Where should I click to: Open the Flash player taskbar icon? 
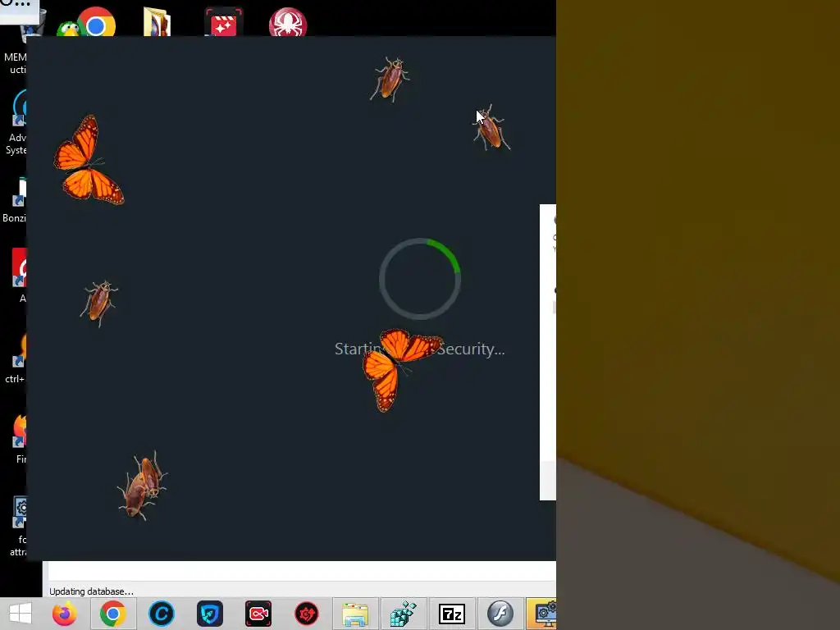pos(500,614)
